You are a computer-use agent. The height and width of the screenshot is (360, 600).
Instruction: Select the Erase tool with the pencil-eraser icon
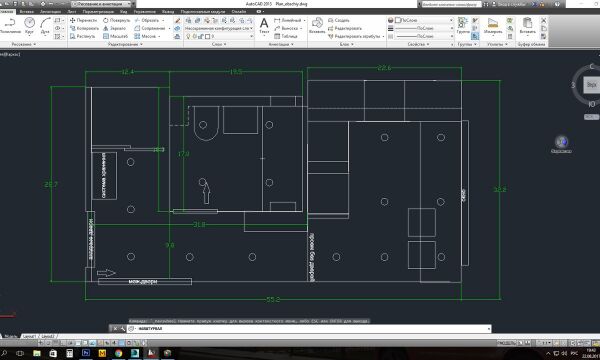[177, 20]
